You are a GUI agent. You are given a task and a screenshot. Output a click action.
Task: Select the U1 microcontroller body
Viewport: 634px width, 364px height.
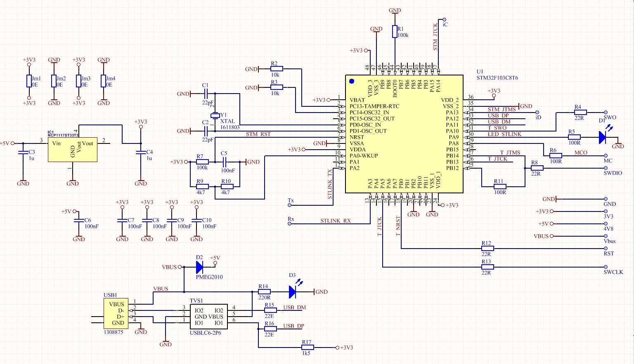(x=404, y=134)
